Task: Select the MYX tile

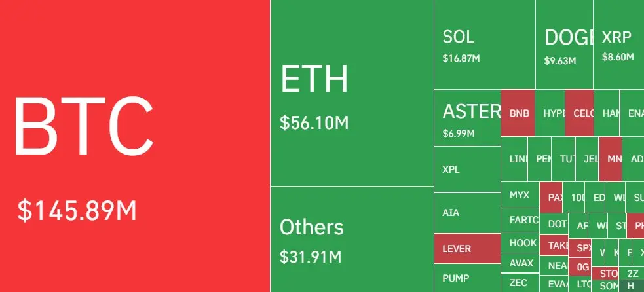Action: point(520,195)
